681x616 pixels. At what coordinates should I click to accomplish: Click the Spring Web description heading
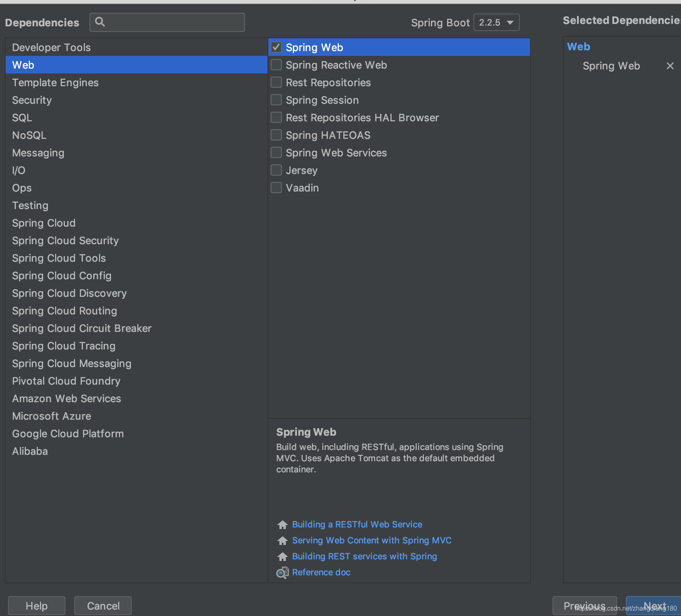306,432
